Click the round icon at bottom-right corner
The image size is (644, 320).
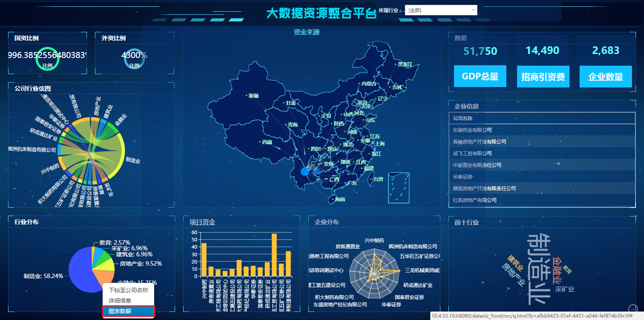[633, 309]
